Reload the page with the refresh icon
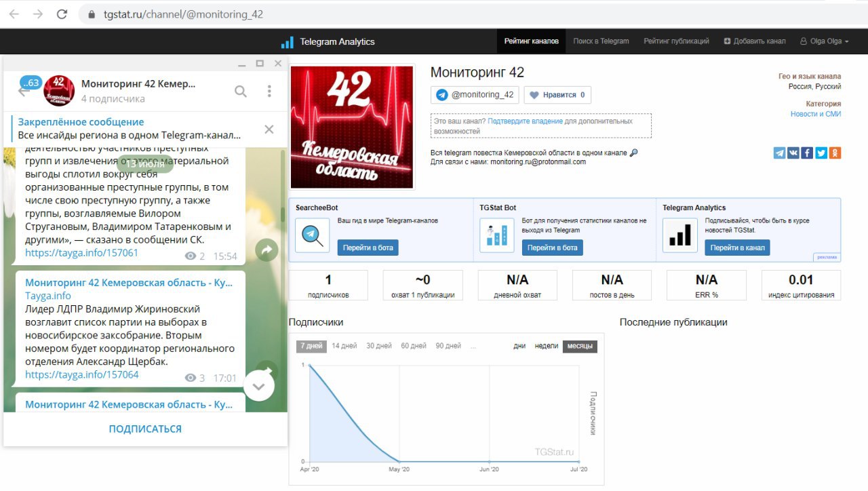Image resolution: width=868 pixels, height=491 pixels. pyautogui.click(x=62, y=14)
